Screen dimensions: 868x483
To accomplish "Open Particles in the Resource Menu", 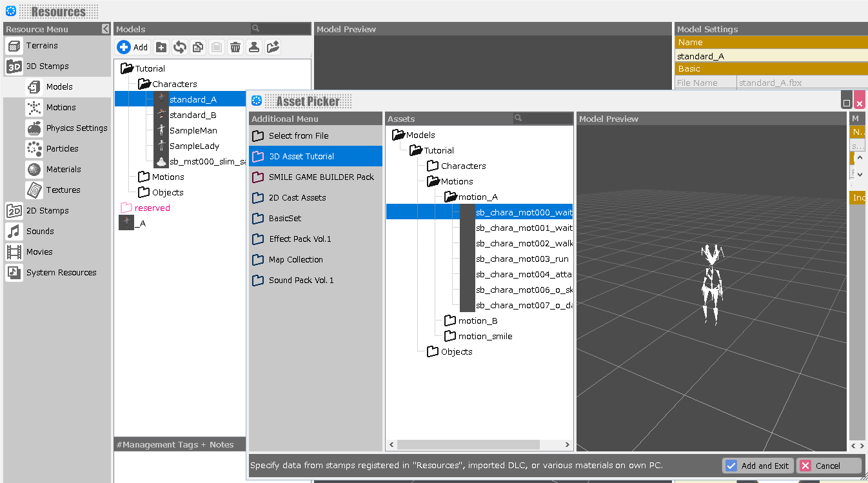I will pyautogui.click(x=62, y=149).
